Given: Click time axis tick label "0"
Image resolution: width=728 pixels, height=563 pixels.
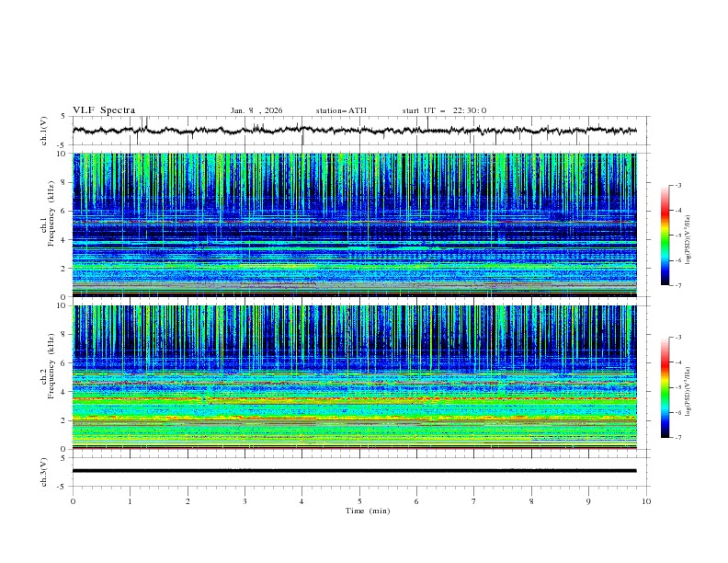Looking at the screenshot, I should 73,501.
